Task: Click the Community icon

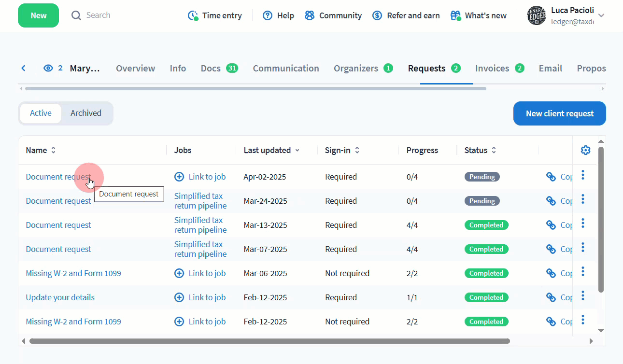Action: pyautogui.click(x=310, y=15)
